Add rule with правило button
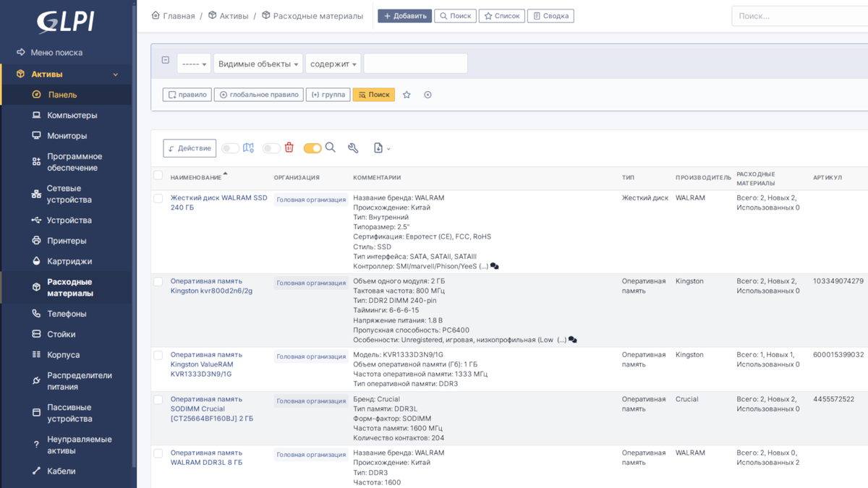 tap(187, 95)
